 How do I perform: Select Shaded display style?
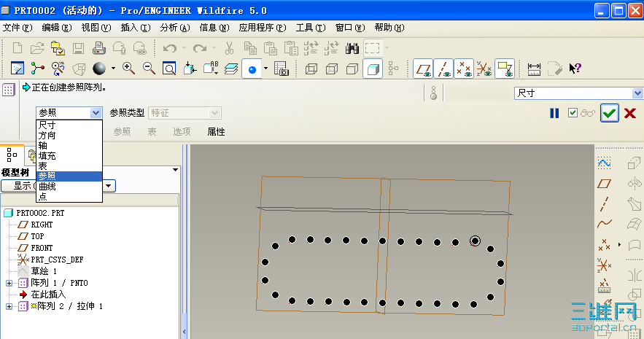(x=373, y=69)
